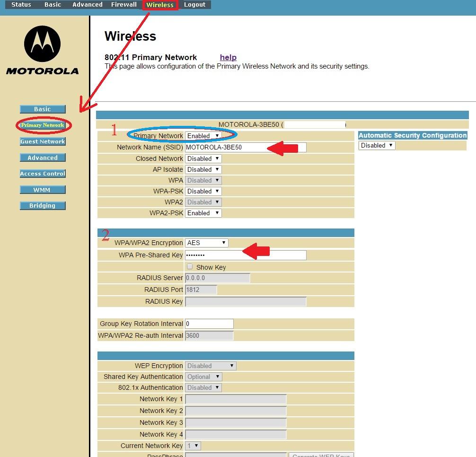Click the Network Name (SSID) field
This screenshot has width=476, height=457.
246,147
